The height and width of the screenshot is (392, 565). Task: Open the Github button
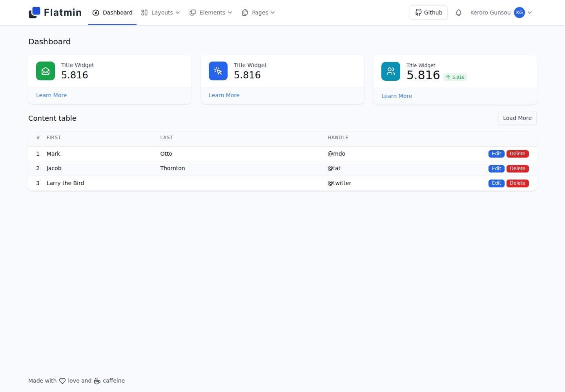(x=428, y=13)
